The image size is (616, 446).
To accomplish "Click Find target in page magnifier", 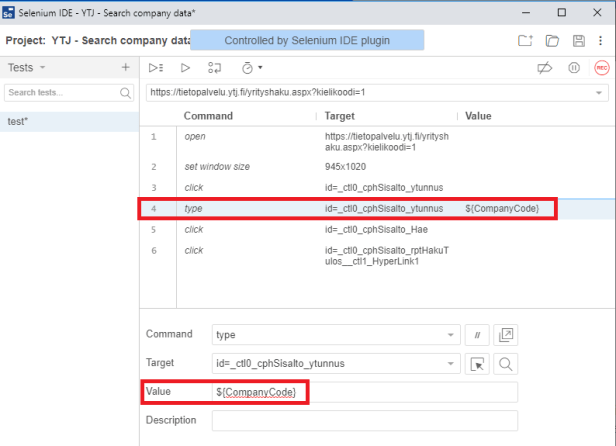I will (505, 363).
